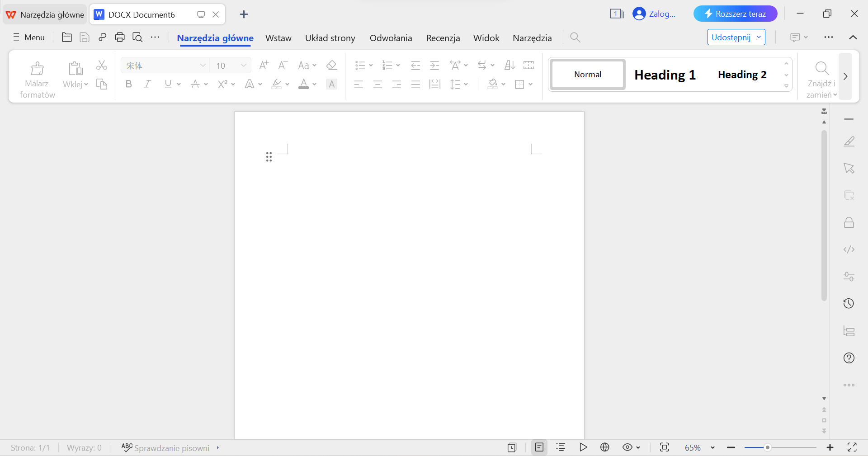
Task: Justify text alignment
Action: pyautogui.click(x=415, y=84)
